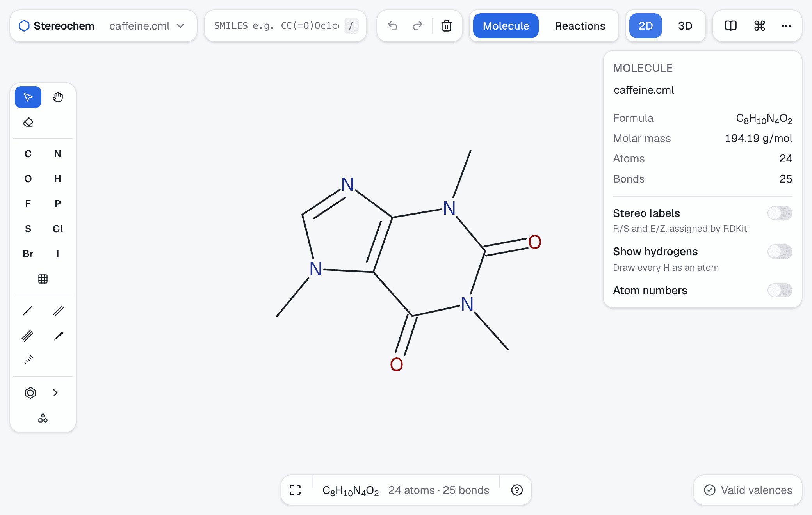The image size is (812, 515).
Task: Toggle Show hydrogens switch
Action: (780, 252)
